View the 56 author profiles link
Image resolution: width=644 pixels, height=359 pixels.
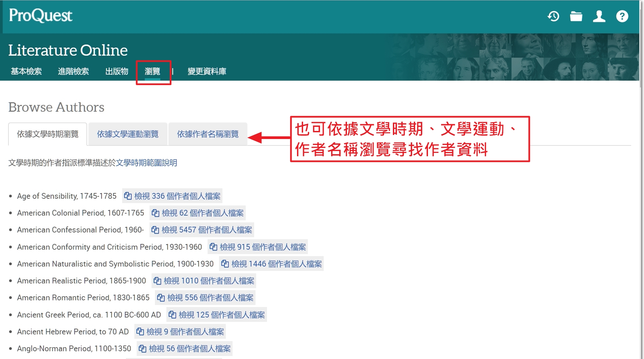coord(185,349)
